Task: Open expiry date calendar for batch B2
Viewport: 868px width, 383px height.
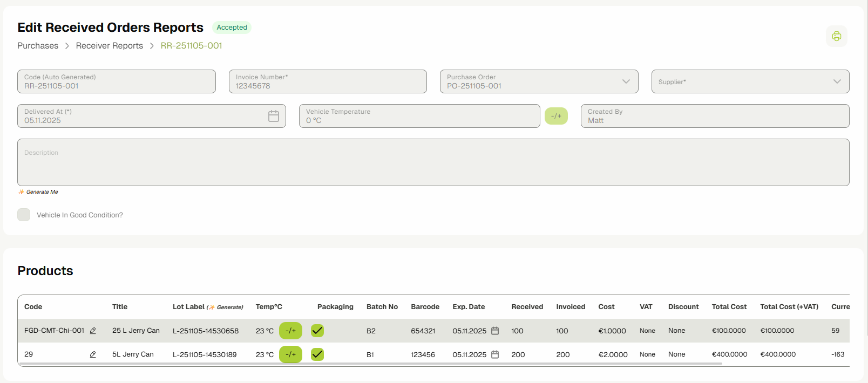Action: click(x=495, y=331)
